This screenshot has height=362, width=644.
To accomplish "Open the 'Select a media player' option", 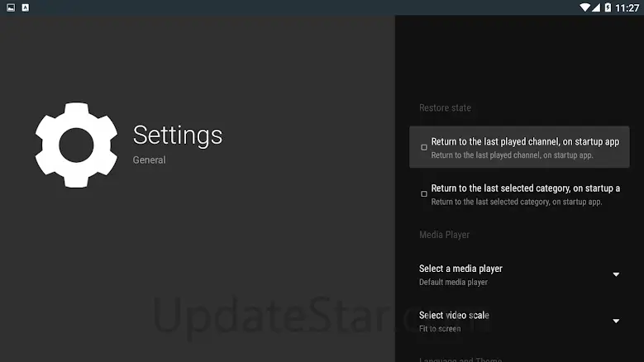I will [x=519, y=274].
